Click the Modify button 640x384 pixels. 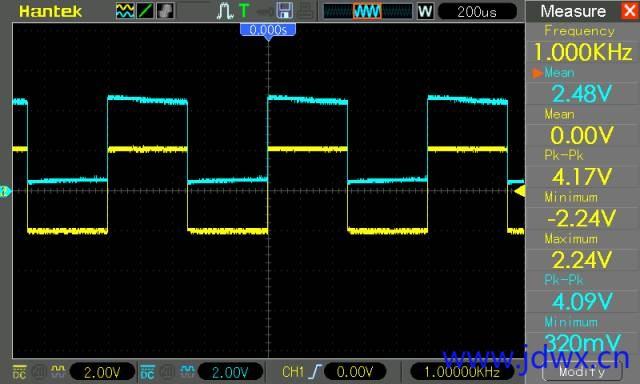(x=582, y=371)
